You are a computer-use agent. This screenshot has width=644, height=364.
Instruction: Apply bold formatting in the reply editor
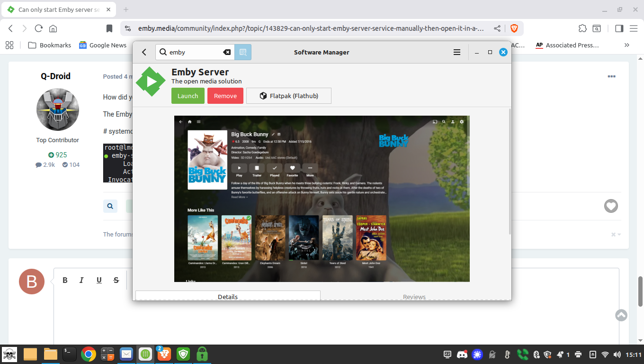[x=65, y=280]
